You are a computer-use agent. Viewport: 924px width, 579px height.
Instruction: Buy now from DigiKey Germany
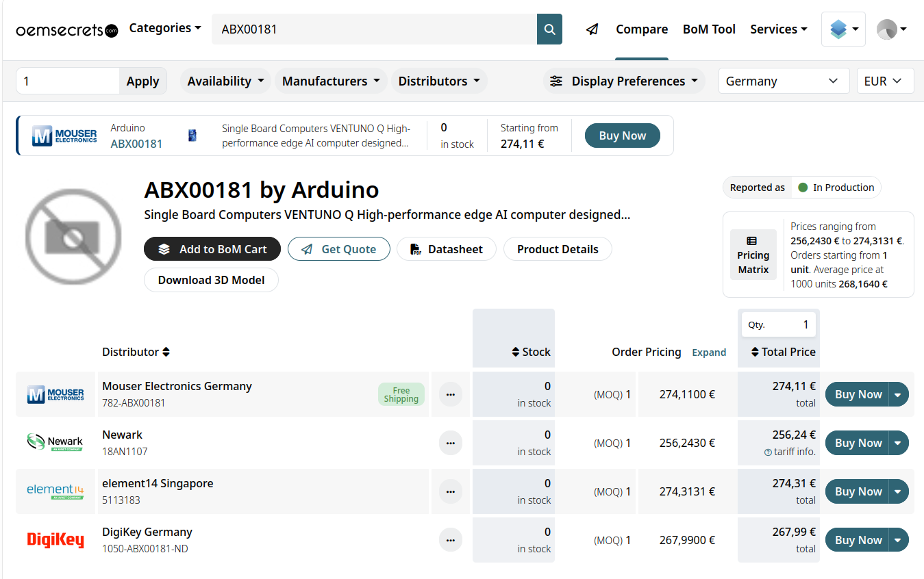click(858, 540)
